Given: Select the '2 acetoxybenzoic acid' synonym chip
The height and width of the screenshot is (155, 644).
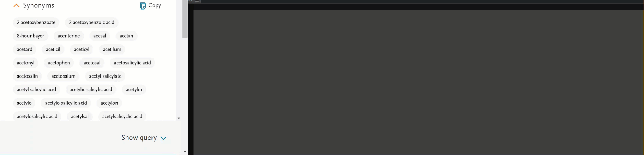Looking at the screenshot, I should click(92, 22).
